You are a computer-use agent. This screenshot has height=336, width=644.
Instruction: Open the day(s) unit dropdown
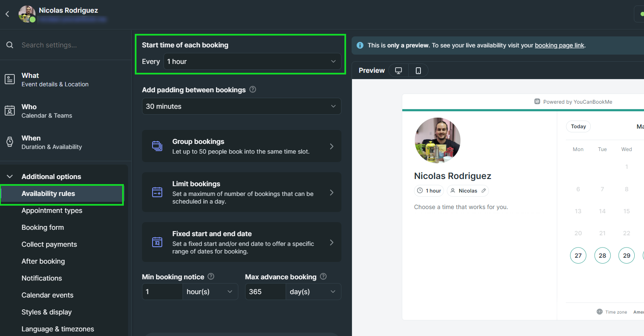pyautogui.click(x=313, y=292)
